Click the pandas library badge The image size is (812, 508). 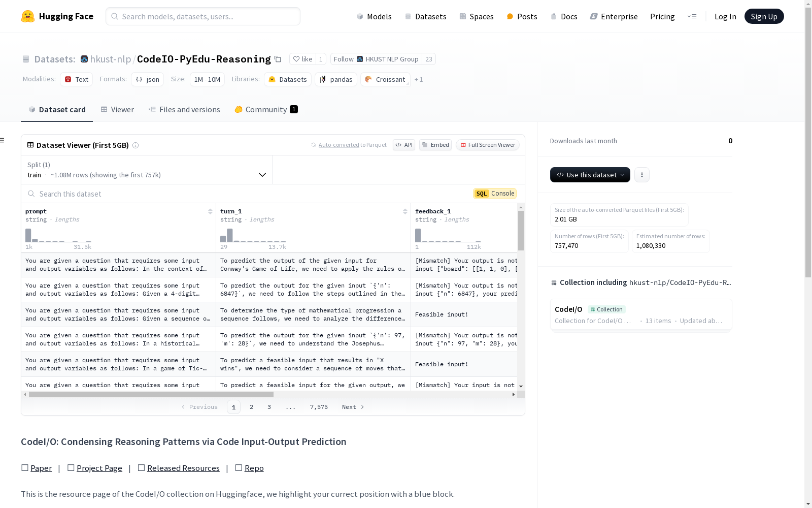click(x=335, y=79)
